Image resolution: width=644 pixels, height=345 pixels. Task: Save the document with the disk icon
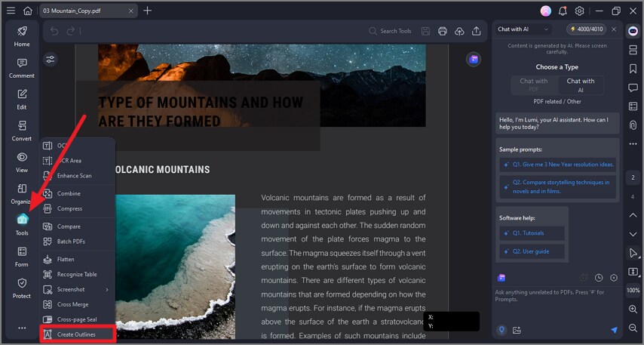coord(425,31)
